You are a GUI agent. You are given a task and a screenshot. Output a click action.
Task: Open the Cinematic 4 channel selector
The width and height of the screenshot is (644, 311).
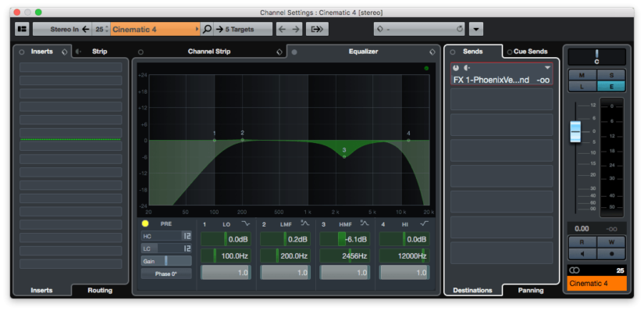(x=155, y=29)
